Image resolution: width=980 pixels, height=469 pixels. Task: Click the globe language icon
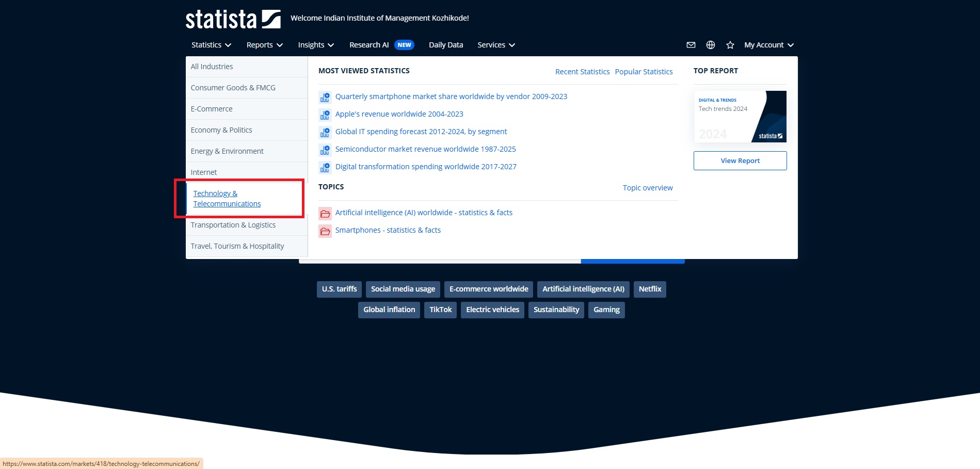tap(710, 45)
